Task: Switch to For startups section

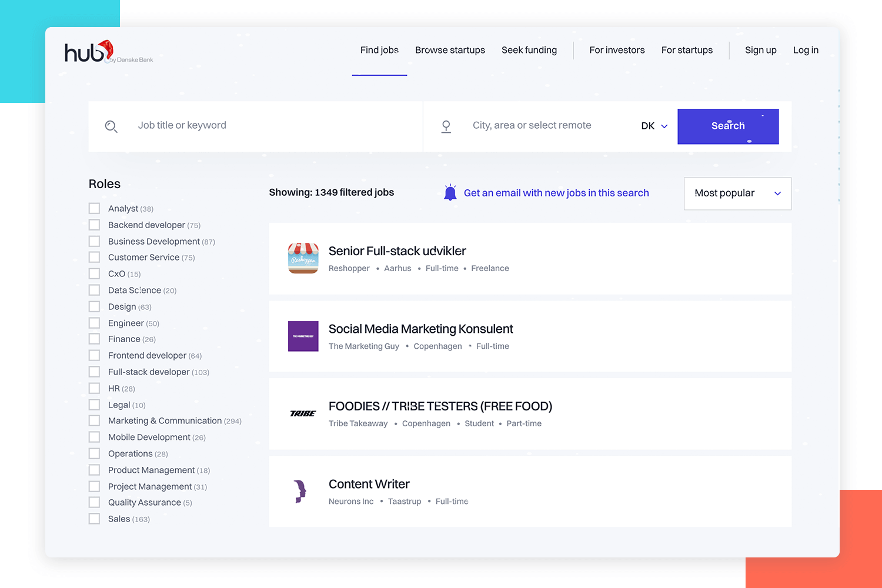Action: point(687,50)
